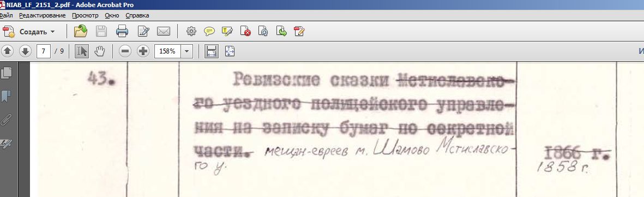Open the zoom level dropdown
Viewport: 644px width, 197px height.
coord(187,51)
